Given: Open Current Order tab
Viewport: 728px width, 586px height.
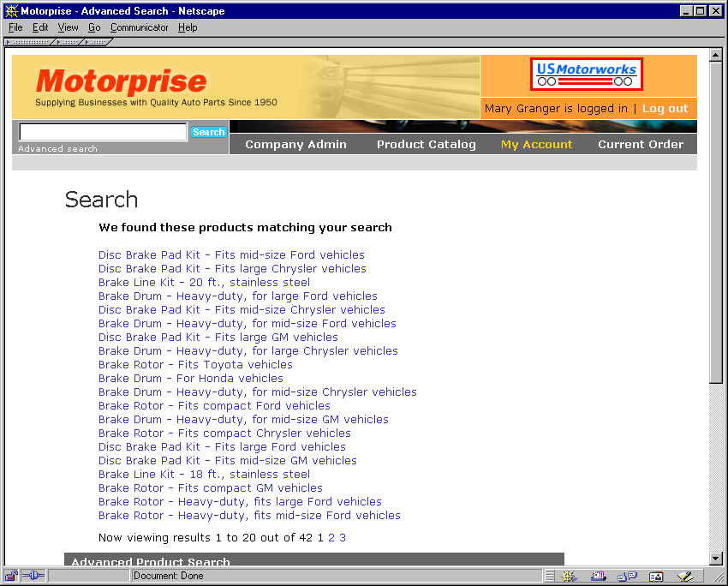Looking at the screenshot, I should click(641, 145).
